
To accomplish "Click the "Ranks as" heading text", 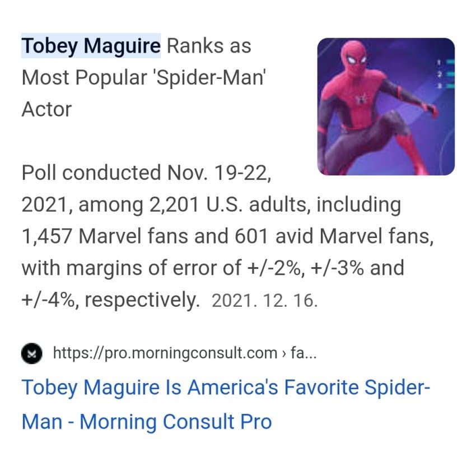I will (208, 46).
